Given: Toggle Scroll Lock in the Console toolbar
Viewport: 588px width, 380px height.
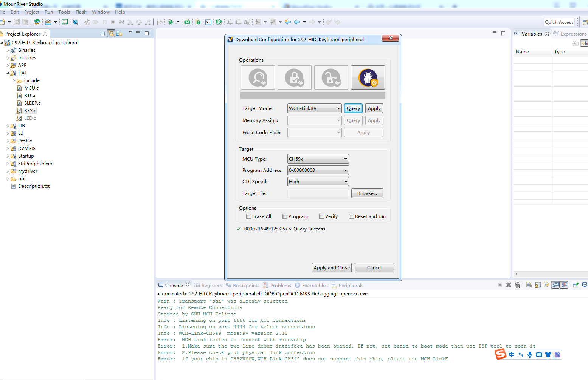Looking at the screenshot, I should tap(538, 285).
